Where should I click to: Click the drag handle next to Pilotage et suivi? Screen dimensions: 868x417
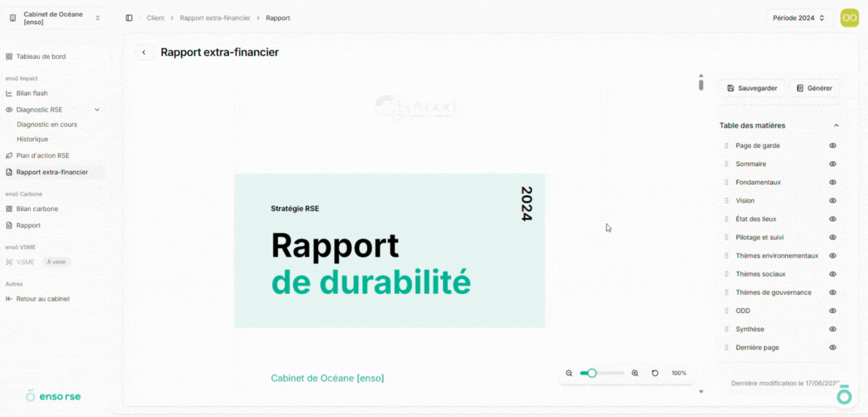point(727,237)
